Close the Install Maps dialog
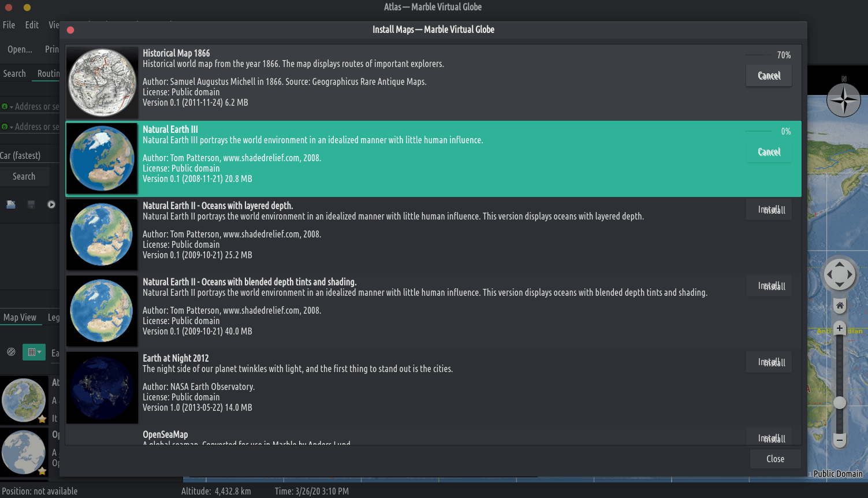868x498 pixels. pos(775,459)
